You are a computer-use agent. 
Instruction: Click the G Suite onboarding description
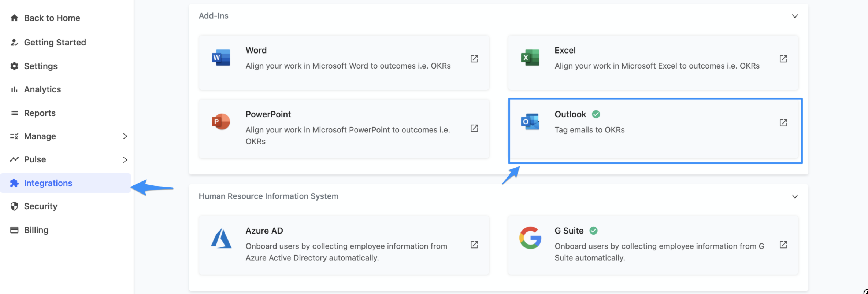pyautogui.click(x=659, y=252)
